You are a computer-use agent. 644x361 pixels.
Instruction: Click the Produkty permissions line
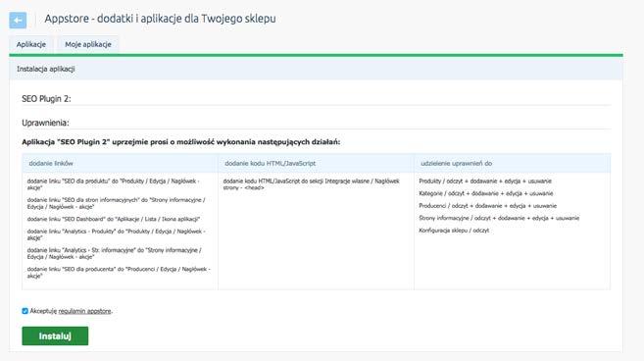(485, 180)
